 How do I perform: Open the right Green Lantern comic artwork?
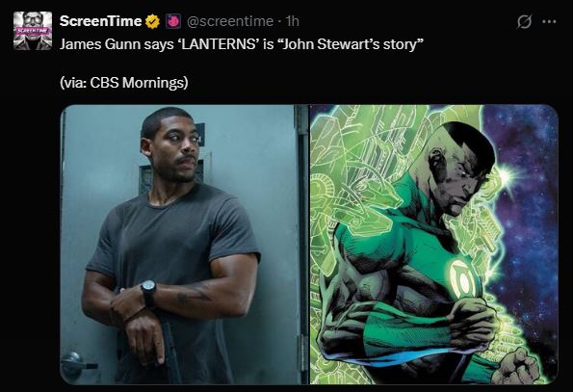coord(433,245)
